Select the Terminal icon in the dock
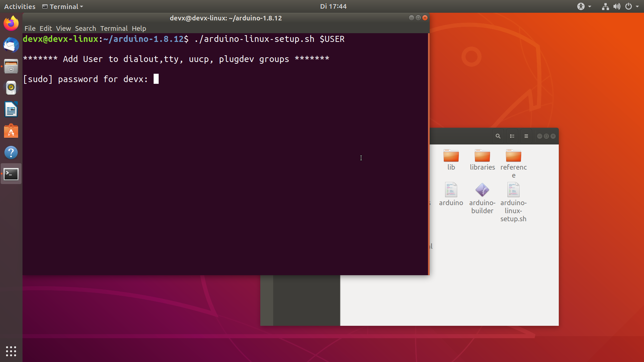Image resolution: width=644 pixels, height=362 pixels. coord(11,174)
